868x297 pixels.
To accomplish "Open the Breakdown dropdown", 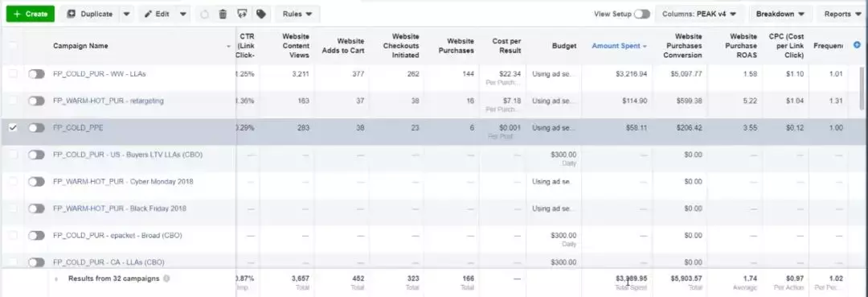I will click(780, 14).
